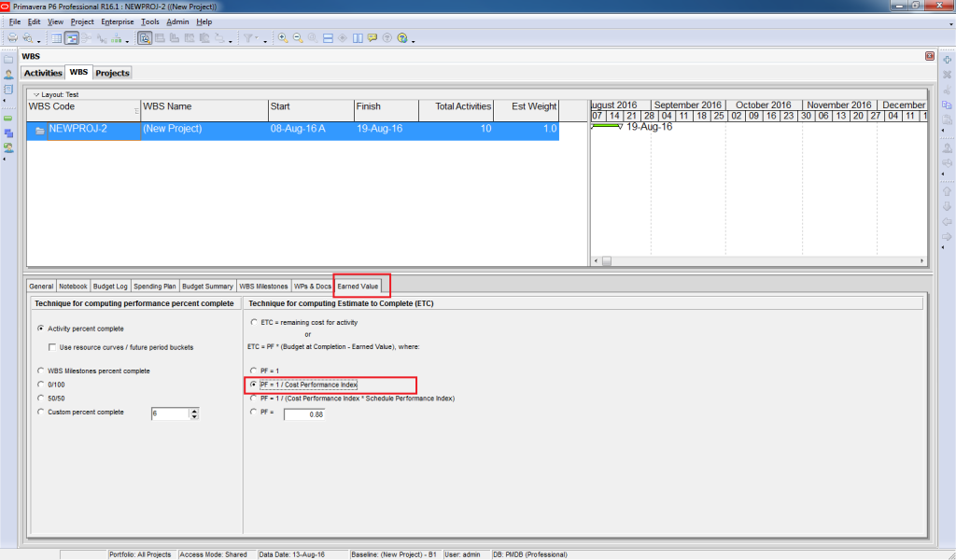
Task: Select ETC = remaining cost for activity
Action: (x=254, y=322)
